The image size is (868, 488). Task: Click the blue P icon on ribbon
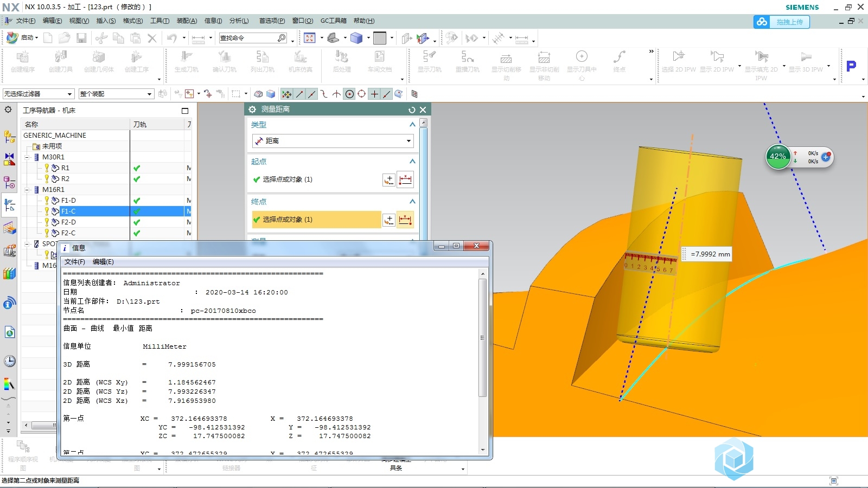pyautogui.click(x=851, y=66)
